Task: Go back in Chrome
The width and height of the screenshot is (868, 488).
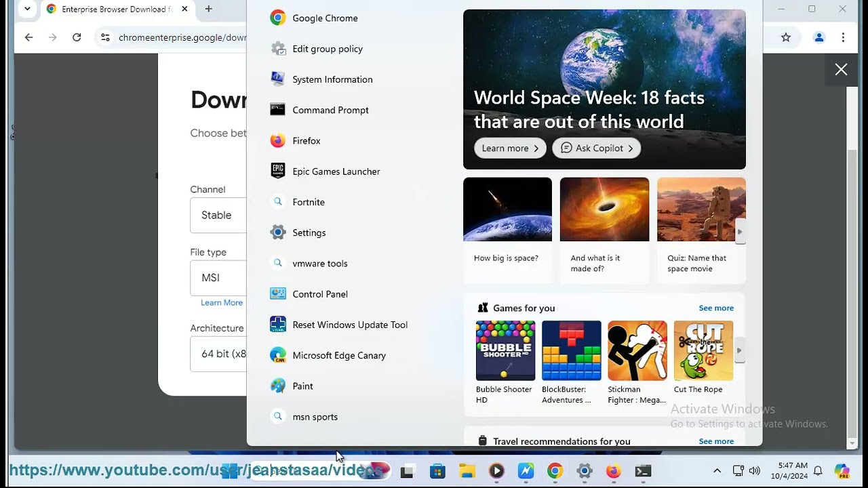Action: tap(28, 37)
